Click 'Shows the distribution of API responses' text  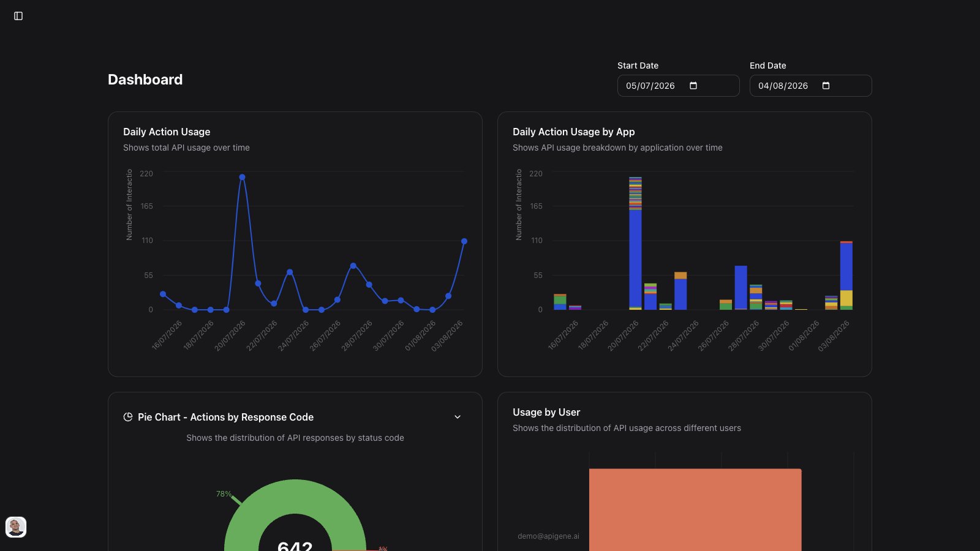pyautogui.click(x=295, y=438)
